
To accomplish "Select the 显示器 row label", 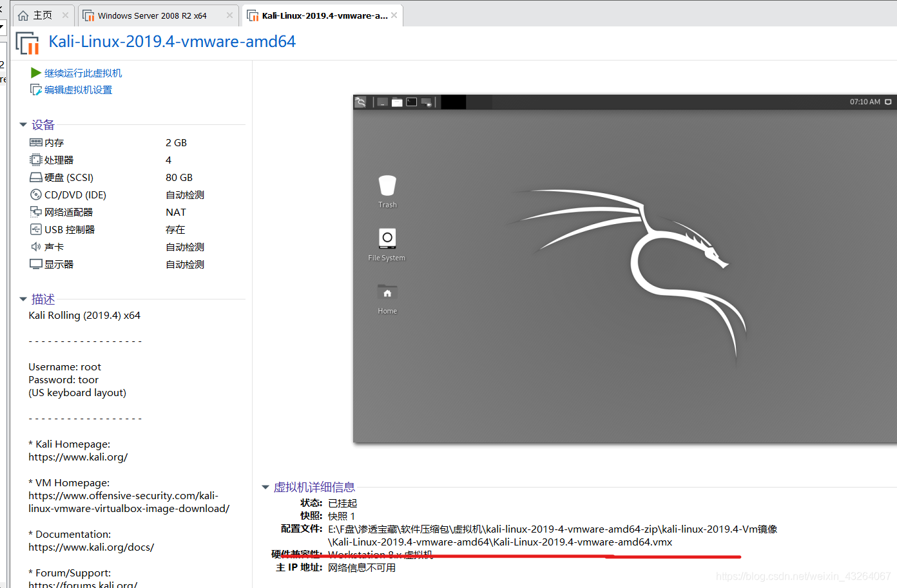I will click(x=59, y=264).
